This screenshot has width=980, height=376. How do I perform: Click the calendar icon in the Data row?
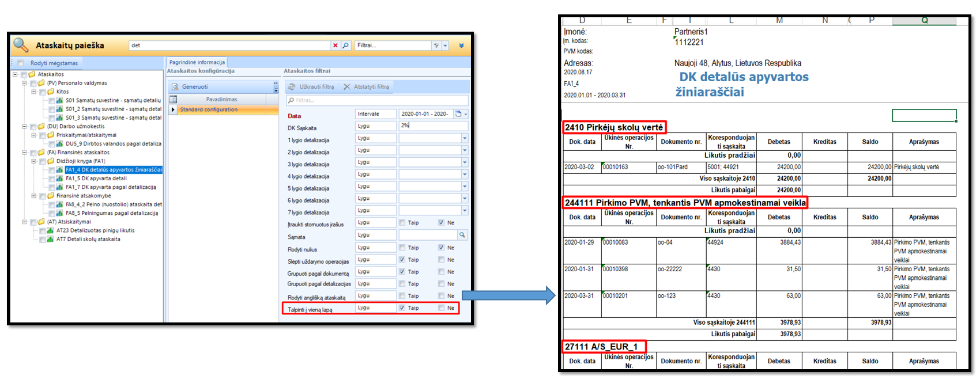(x=458, y=114)
